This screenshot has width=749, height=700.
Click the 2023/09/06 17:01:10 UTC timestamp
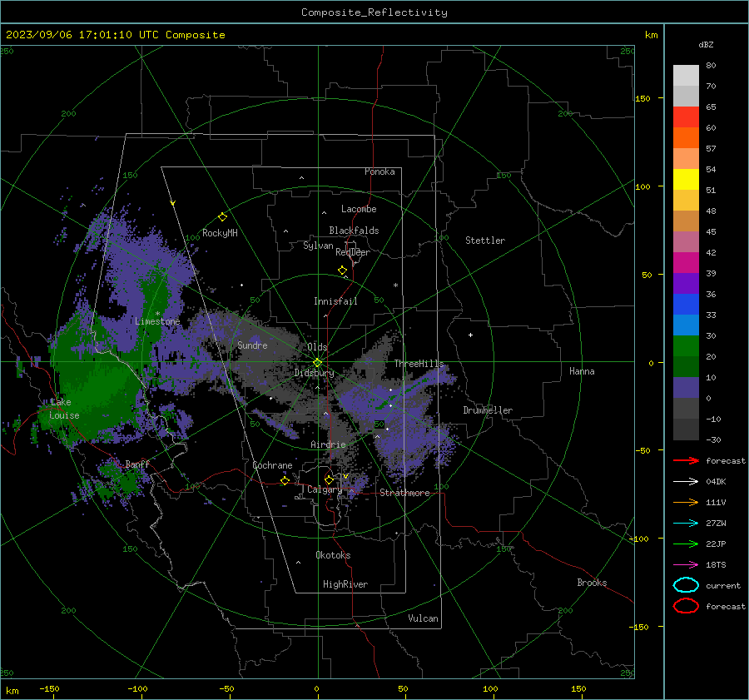pos(82,35)
